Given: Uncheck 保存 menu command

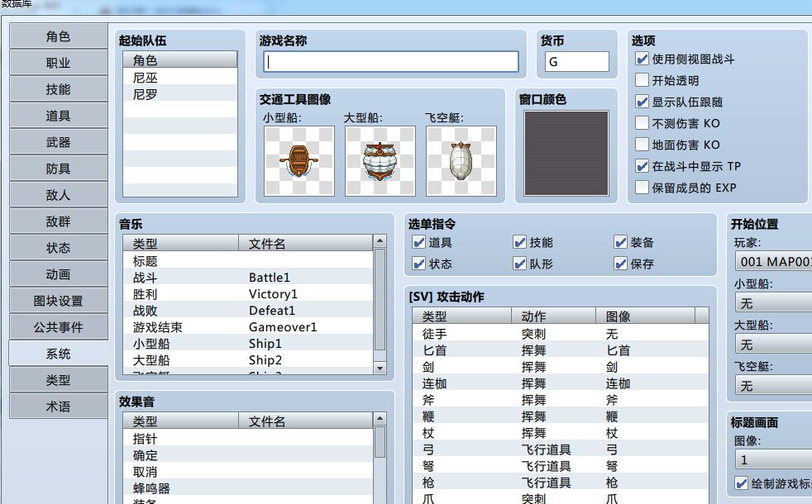Looking at the screenshot, I should pos(620,264).
